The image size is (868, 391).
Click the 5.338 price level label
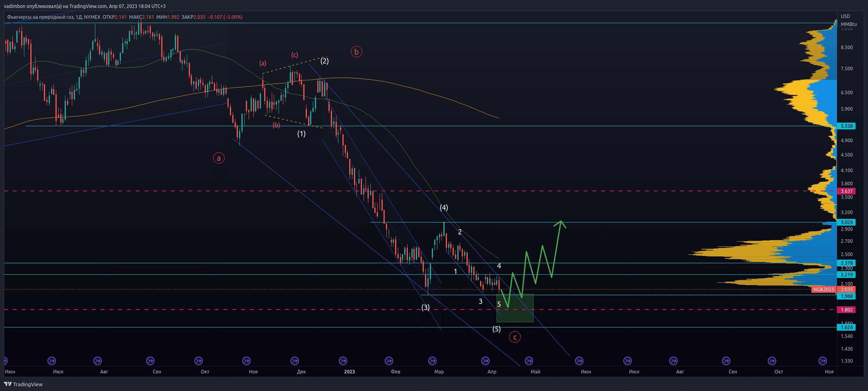point(846,126)
